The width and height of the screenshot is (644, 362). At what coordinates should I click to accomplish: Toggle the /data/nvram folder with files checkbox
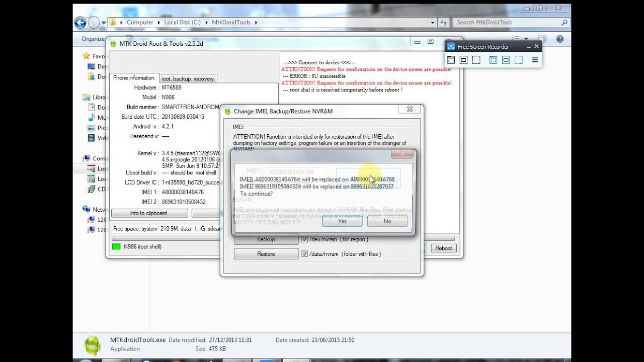(x=304, y=254)
